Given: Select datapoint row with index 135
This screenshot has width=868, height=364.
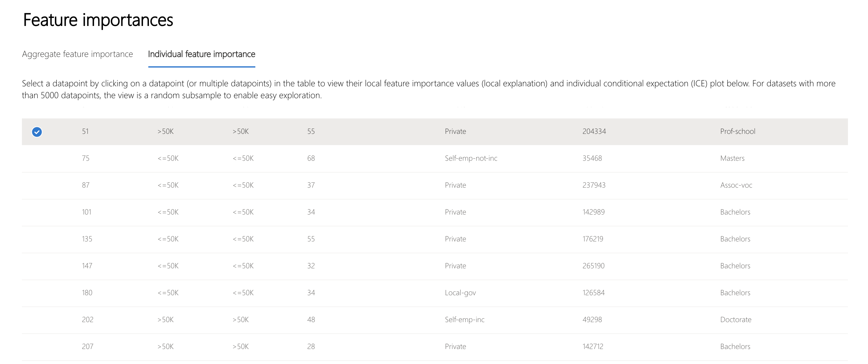Looking at the screenshot, I should 435,240.
